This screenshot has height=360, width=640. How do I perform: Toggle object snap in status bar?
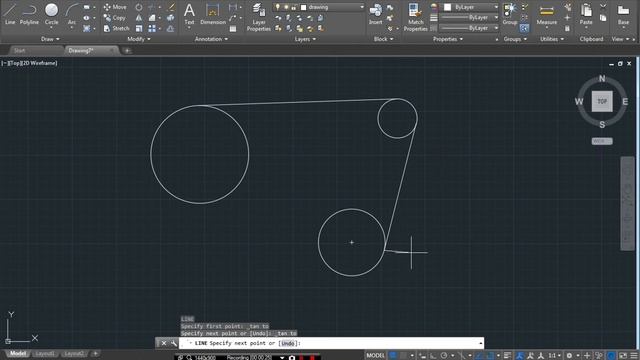coord(490,356)
